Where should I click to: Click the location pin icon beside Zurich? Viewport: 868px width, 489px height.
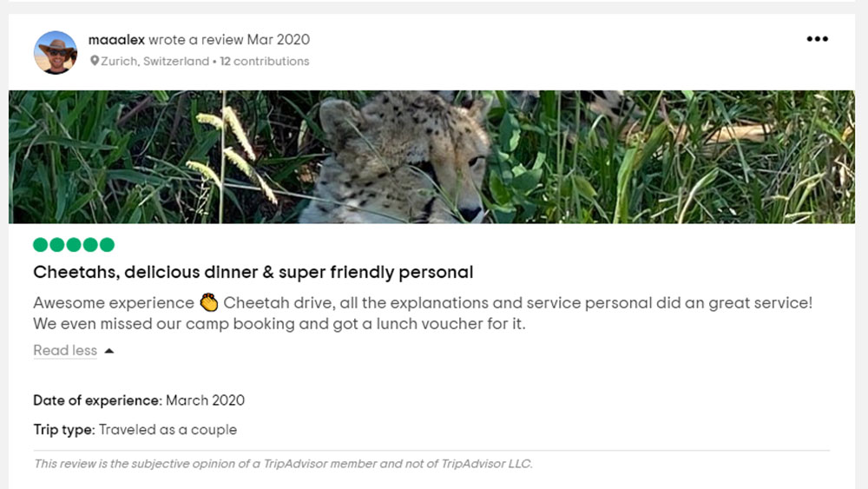click(x=95, y=61)
